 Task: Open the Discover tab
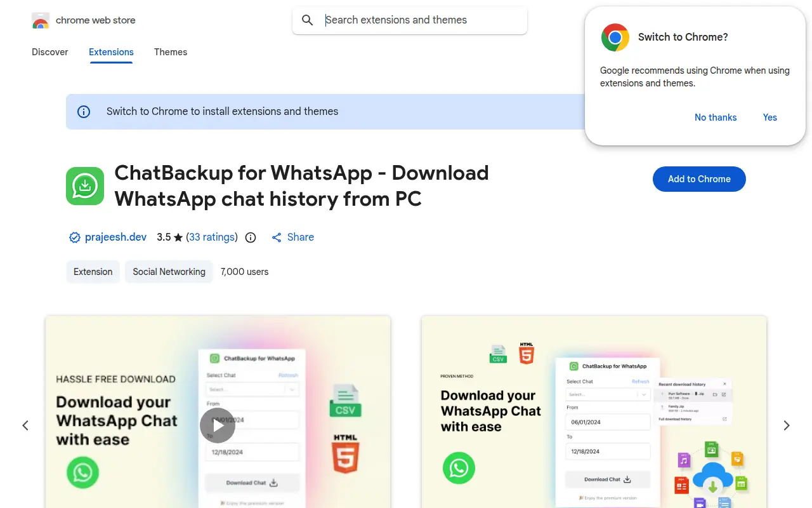[x=50, y=52]
